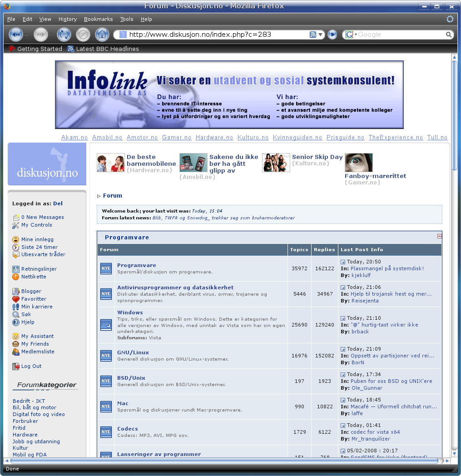
Task: Click the RSS feed icon in address bar
Action: pos(312,35)
